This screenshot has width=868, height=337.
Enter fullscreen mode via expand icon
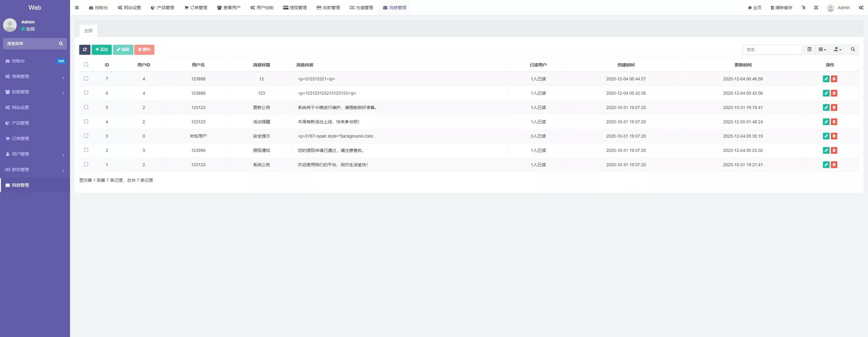coord(816,7)
